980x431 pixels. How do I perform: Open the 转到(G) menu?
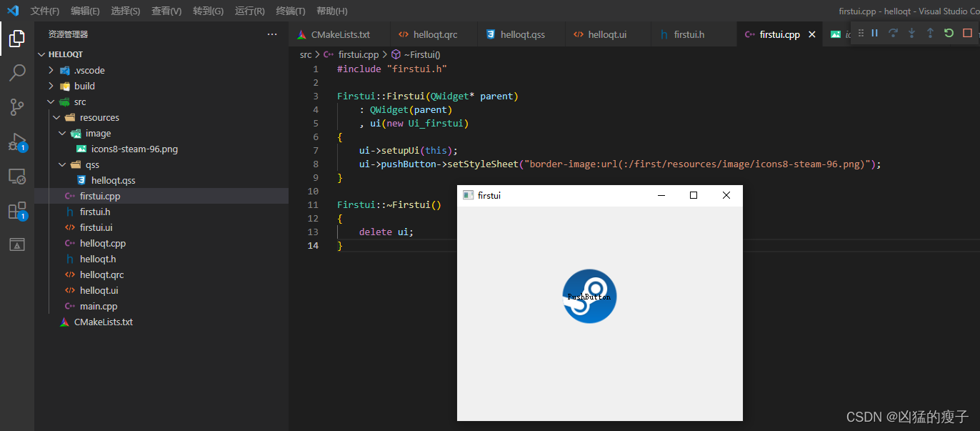[x=208, y=11]
